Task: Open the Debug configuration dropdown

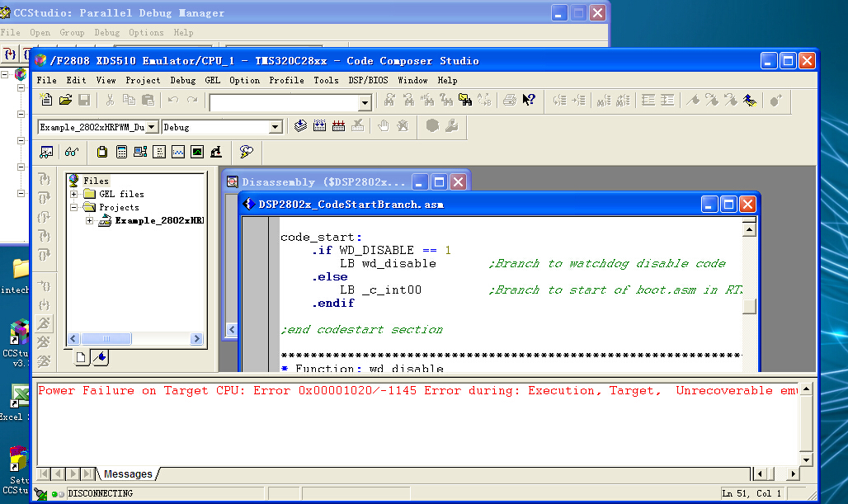Action: pyautogui.click(x=276, y=127)
